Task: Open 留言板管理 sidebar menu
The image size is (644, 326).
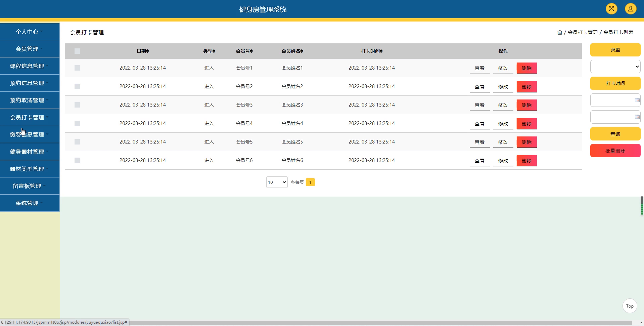Action: click(30, 186)
